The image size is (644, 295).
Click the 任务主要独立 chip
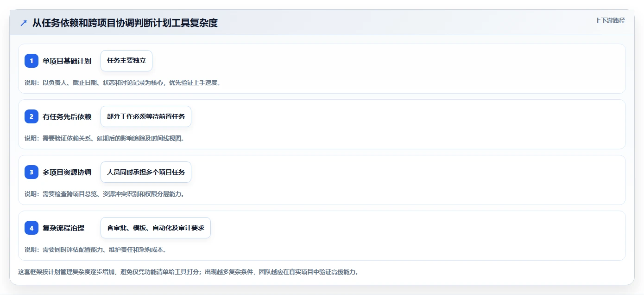click(x=126, y=61)
